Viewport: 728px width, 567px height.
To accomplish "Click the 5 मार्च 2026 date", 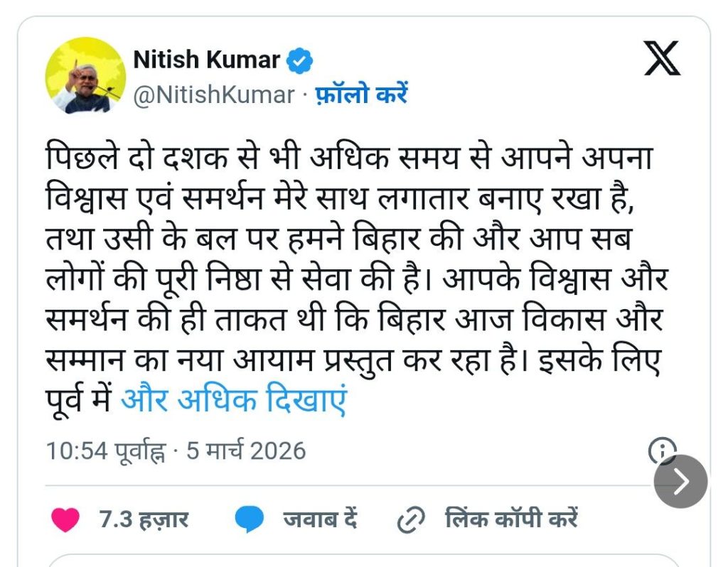I will tap(246, 450).
